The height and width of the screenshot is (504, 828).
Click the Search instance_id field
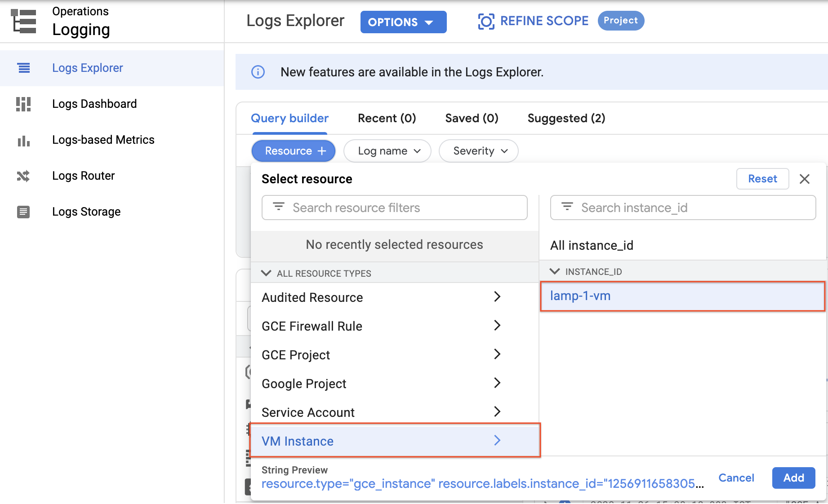(x=683, y=208)
